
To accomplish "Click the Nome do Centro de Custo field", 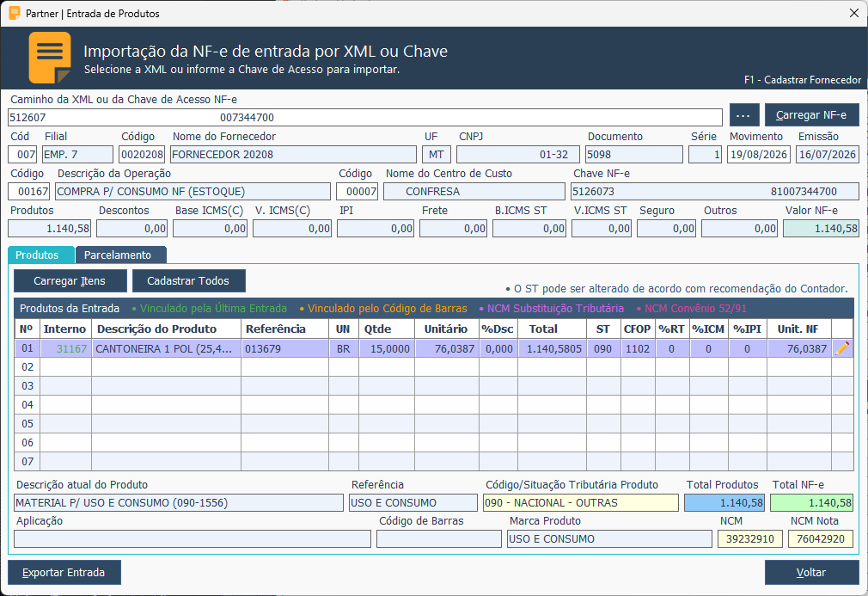I will [x=474, y=192].
